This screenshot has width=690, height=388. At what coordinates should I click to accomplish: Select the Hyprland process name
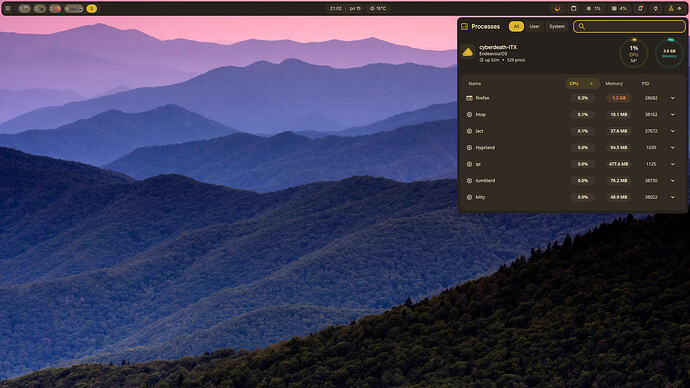[485, 148]
